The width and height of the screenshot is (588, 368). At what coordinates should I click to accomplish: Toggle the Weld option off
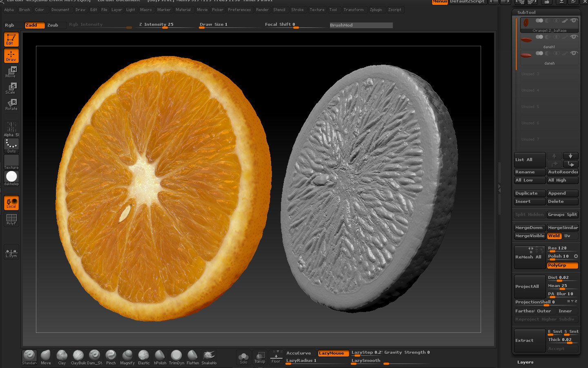tap(554, 236)
